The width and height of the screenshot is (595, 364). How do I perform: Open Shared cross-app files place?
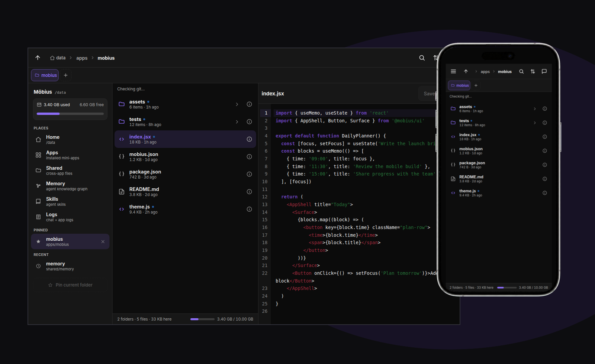70,170
